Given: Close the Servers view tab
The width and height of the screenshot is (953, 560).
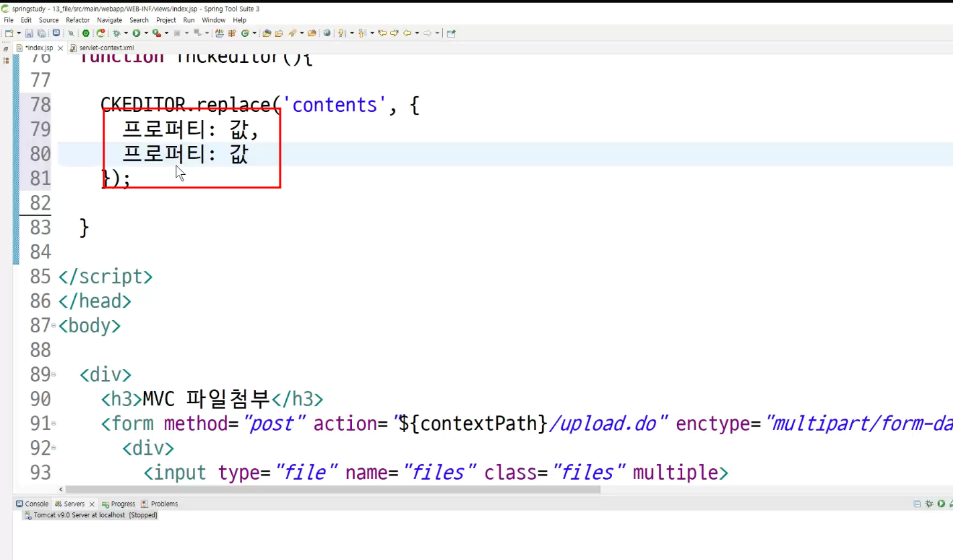Looking at the screenshot, I should pos(92,504).
